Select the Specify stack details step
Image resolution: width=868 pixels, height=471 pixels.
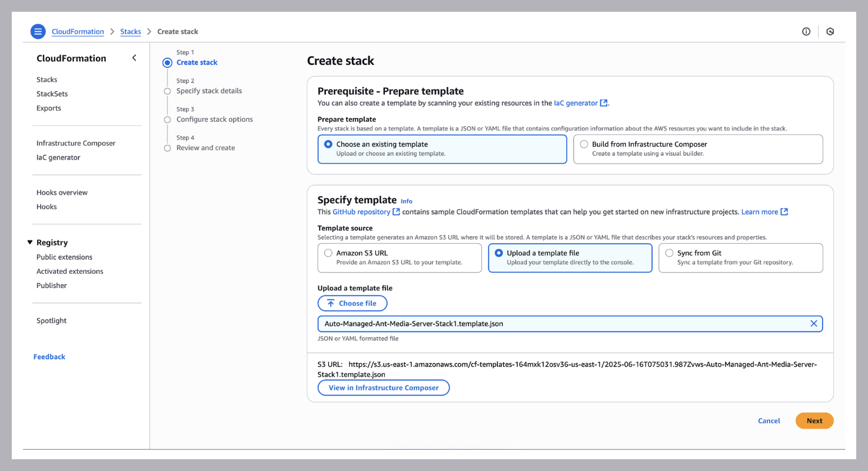point(209,91)
